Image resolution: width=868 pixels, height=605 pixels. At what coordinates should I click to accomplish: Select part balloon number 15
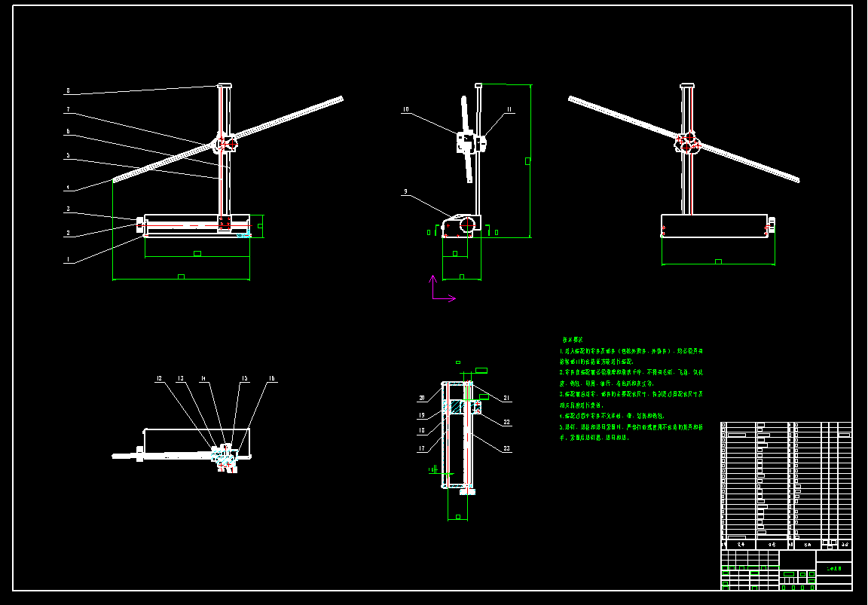245,379
